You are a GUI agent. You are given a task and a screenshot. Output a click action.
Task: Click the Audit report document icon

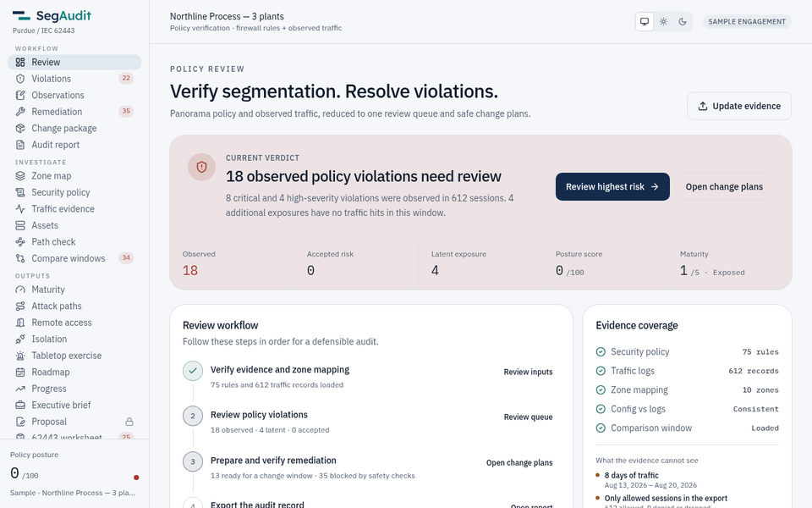(20, 145)
